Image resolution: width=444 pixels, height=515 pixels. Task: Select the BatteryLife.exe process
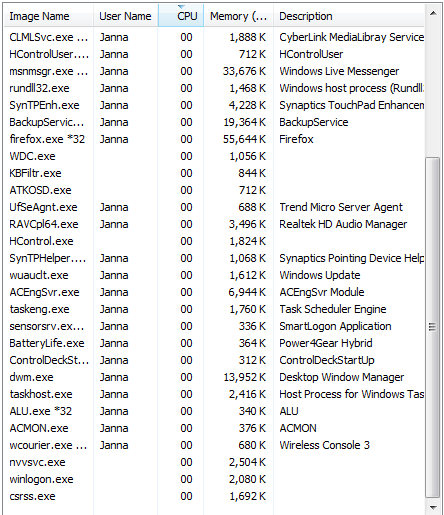coord(214,343)
